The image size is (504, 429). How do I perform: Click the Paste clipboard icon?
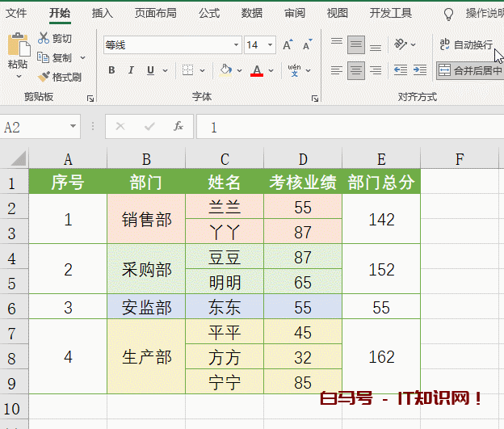coord(19,44)
